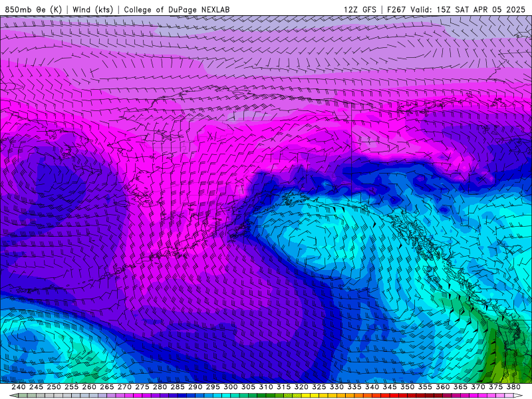The width and height of the screenshot is (532, 399).
Task: Click the 260 color scale label
Action: click(89, 387)
